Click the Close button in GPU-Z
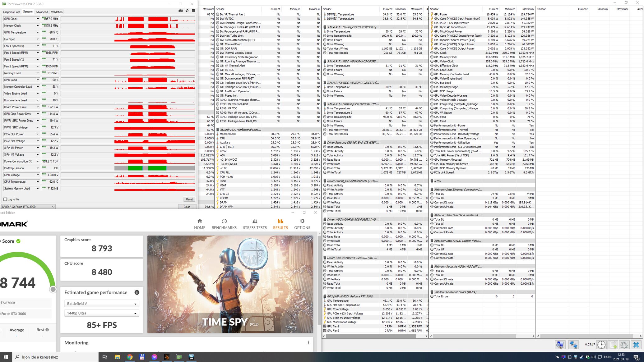 [187, 207]
